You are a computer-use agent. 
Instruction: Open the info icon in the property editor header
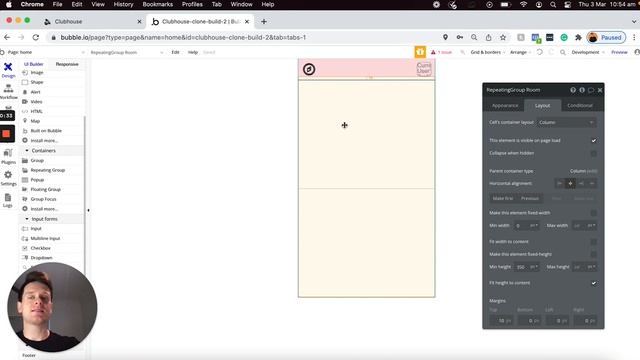click(582, 90)
